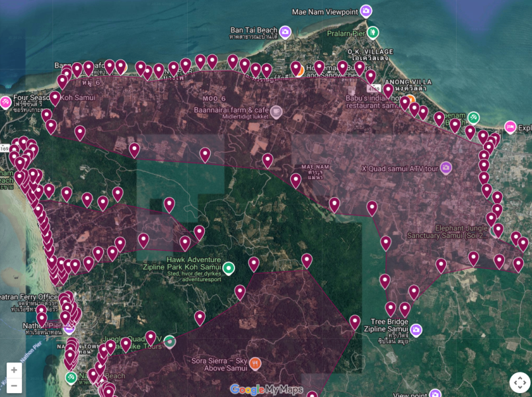Image resolution: width=532 pixels, height=397 pixels.
Task: Click the Pralarn Pier restaurant icon
Action: click(373, 32)
